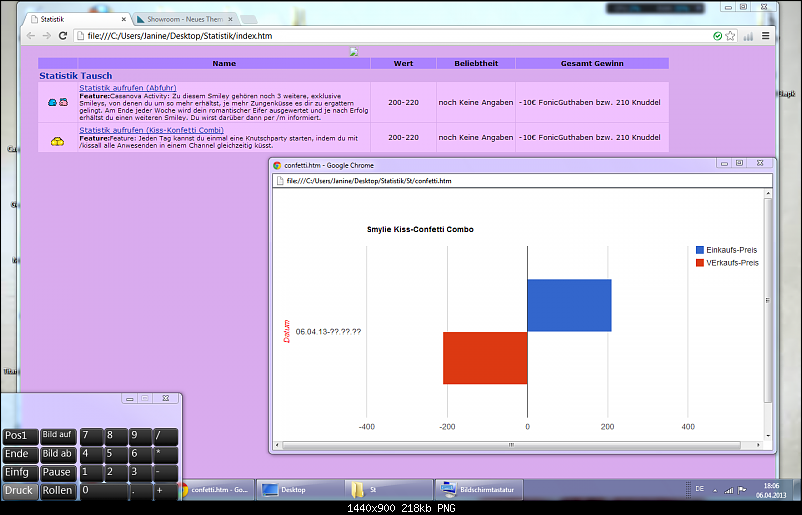This screenshot has width=802, height=515.
Task: Click the Statistik Tausch heading
Action: pyautogui.click(x=76, y=76)
